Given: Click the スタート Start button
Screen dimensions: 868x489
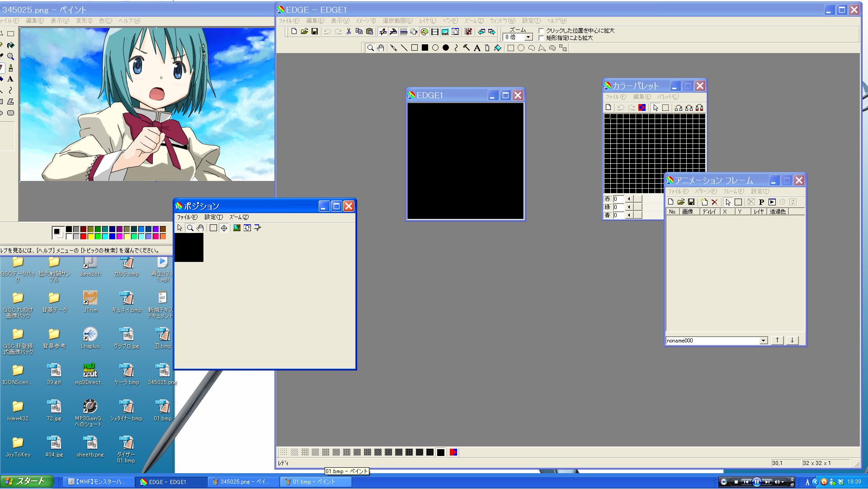Looking at the screenshot, I should pyautogui.click(x=27, y=481).
